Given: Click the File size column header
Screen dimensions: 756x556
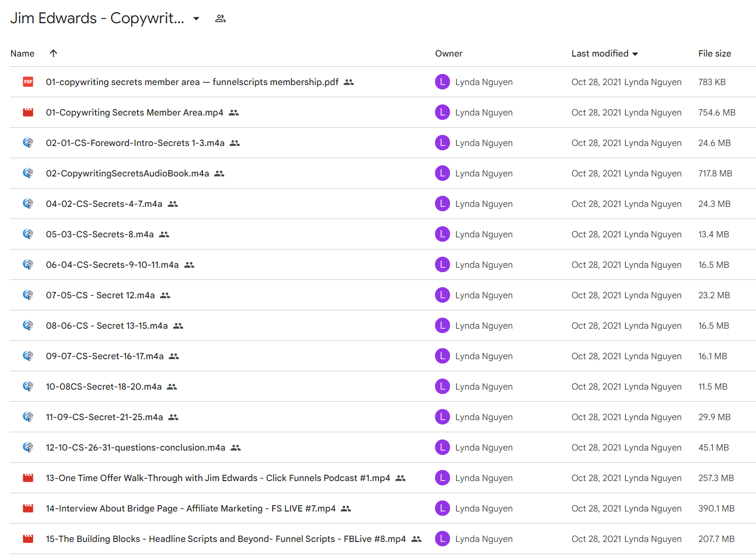Looking at the screenshot, I should coord(714,54).
